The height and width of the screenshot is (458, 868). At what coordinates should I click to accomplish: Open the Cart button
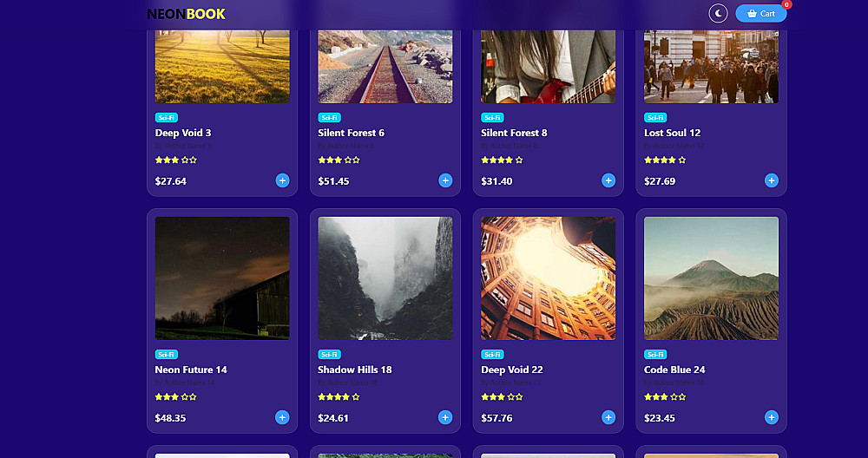[x=760, y=13]
